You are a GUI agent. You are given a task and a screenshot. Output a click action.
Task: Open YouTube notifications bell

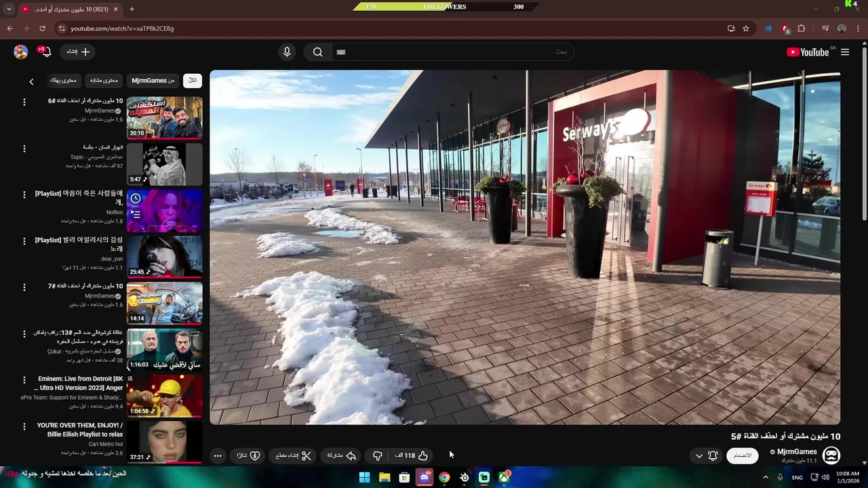45,52
